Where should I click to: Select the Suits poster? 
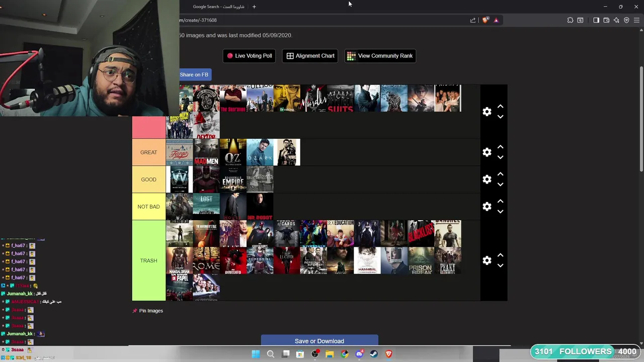341,99
